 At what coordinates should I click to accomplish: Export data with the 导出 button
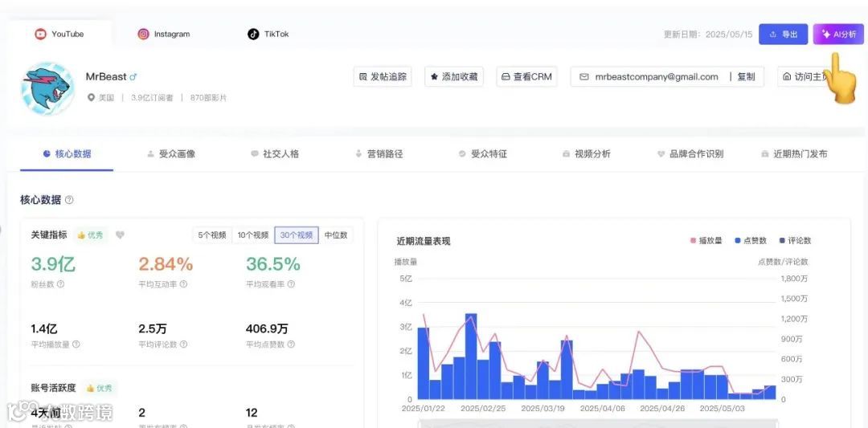(783, 35)
